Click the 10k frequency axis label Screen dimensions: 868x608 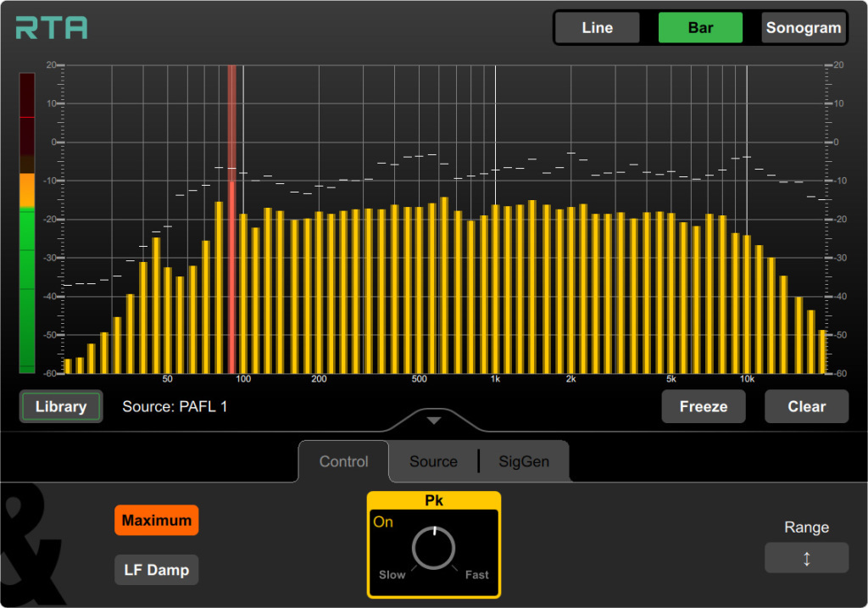[x=747, y=379]
